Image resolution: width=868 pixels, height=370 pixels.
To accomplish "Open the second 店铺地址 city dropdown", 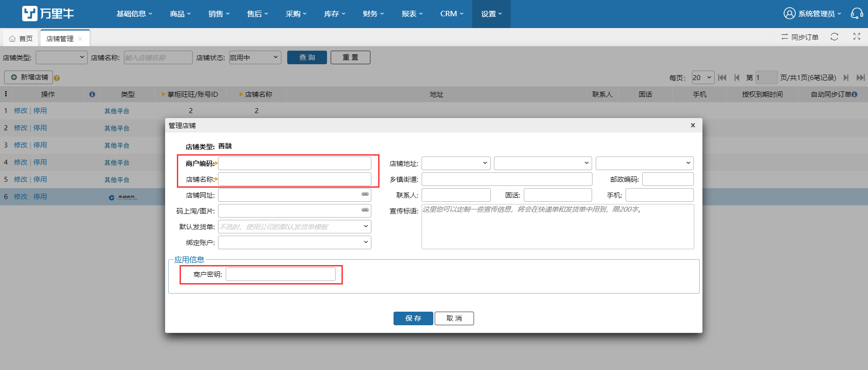I will point(543,163).
